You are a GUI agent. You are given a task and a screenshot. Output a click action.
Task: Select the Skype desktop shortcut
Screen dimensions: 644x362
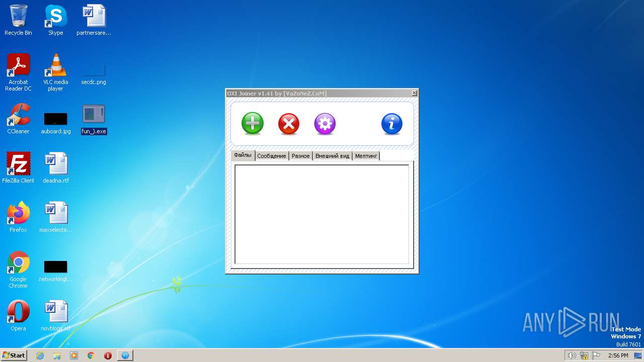[56, 20]
